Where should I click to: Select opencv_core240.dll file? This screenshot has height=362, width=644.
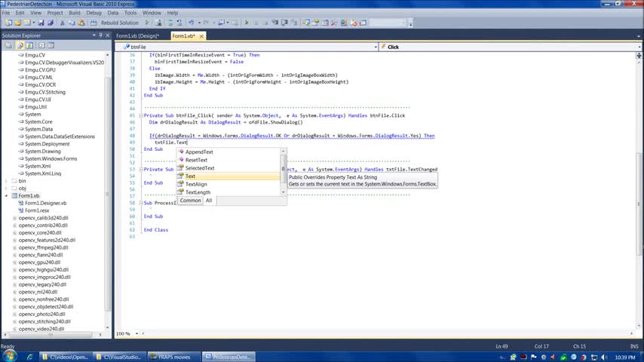click(40, 232)
